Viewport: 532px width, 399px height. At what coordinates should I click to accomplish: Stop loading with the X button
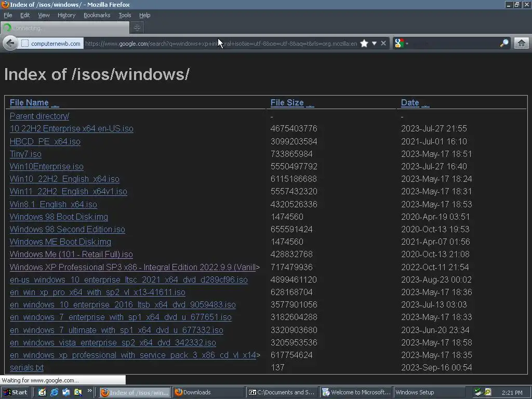point(383,44)
